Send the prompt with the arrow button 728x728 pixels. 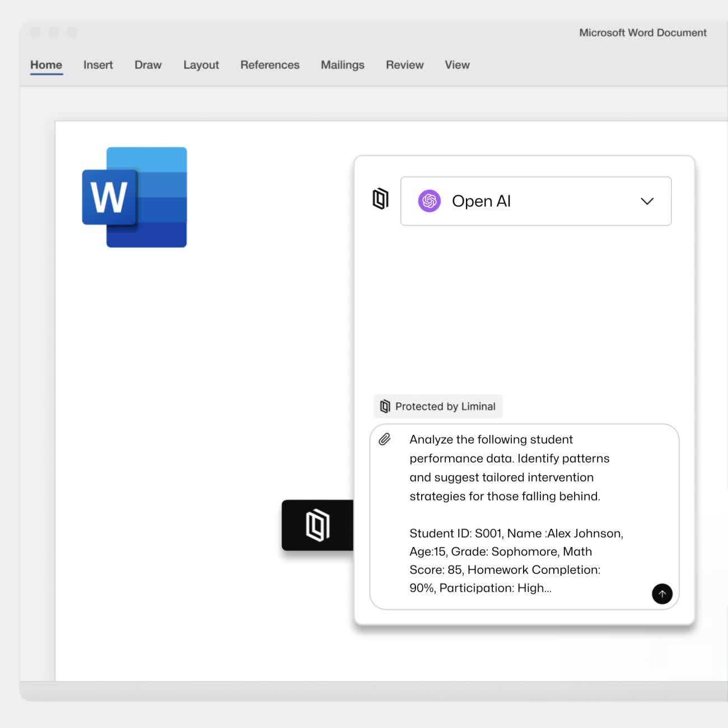662,594
